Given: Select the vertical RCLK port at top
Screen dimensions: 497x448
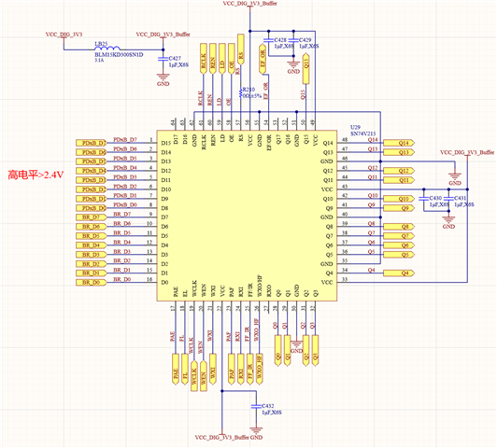Looking at the screenshot, I should tap(203, 59).
